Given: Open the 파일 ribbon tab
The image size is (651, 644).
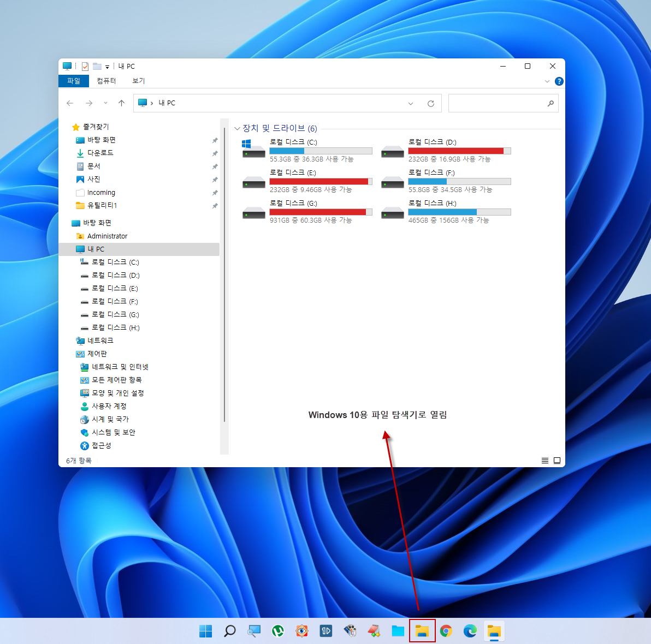Looking at the screenshot, I should (74, 81).
